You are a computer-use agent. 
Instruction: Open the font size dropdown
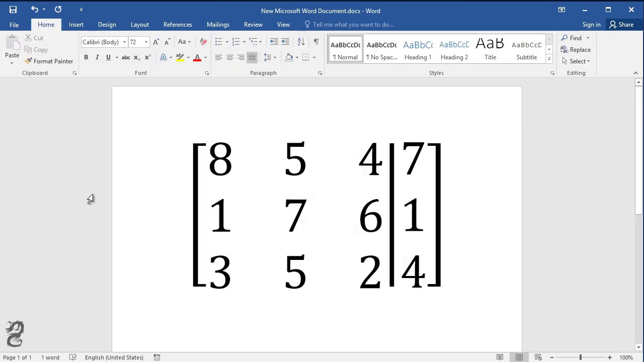pyautogui.click(x=146, y=42)
